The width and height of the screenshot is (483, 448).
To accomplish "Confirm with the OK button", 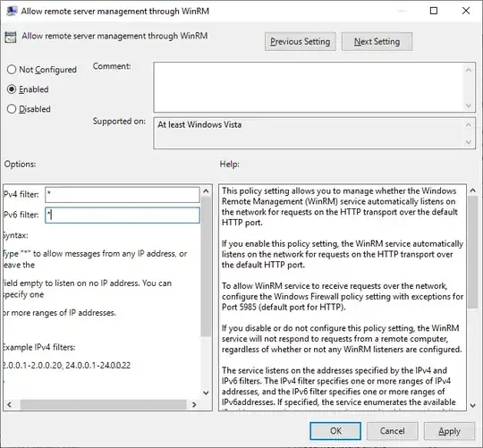I will click(x=335, y=431).
